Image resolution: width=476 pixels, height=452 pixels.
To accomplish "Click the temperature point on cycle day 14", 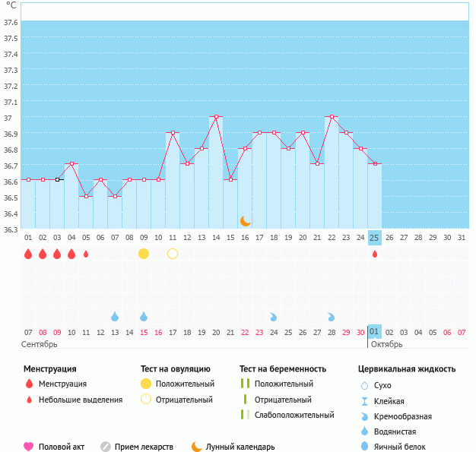I will [216, 117].
